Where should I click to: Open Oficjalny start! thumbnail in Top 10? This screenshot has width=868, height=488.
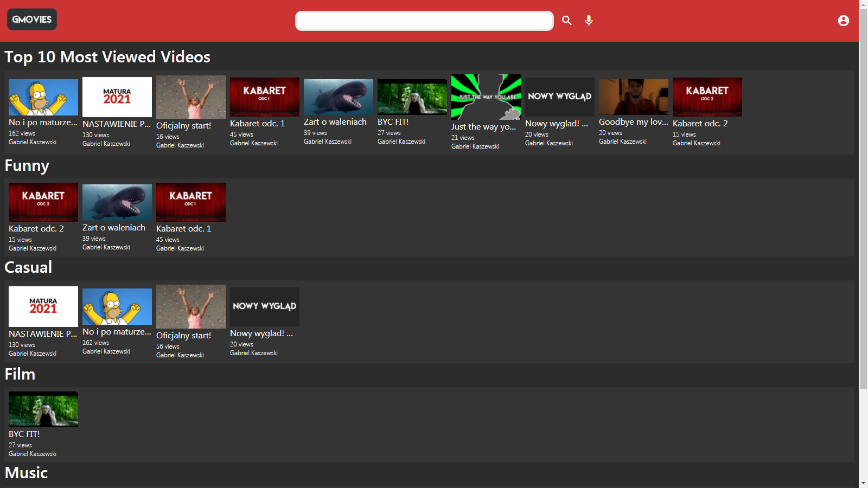191,97
